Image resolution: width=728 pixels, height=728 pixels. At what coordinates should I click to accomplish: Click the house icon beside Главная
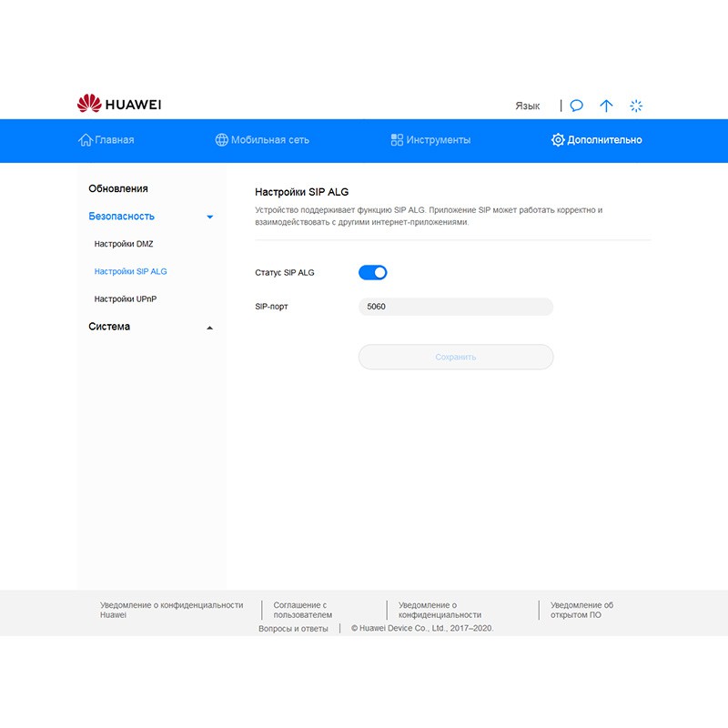[x=86, y=140]
